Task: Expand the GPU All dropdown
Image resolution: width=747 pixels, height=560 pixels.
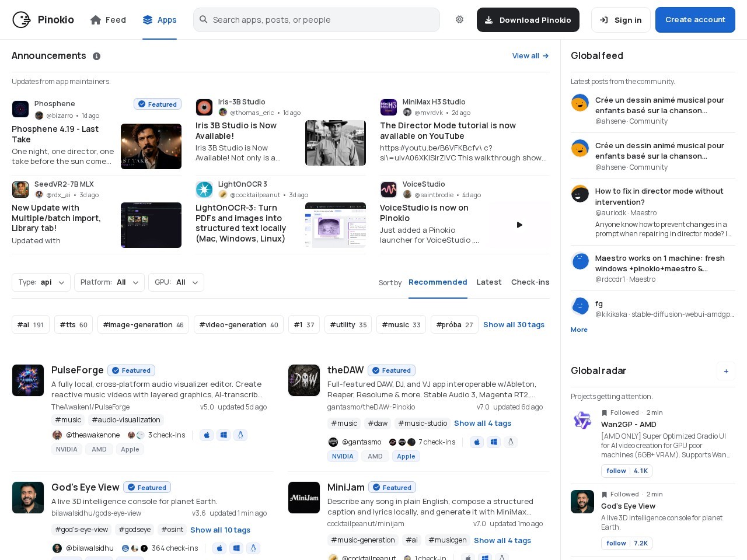Action: (176, 282)
